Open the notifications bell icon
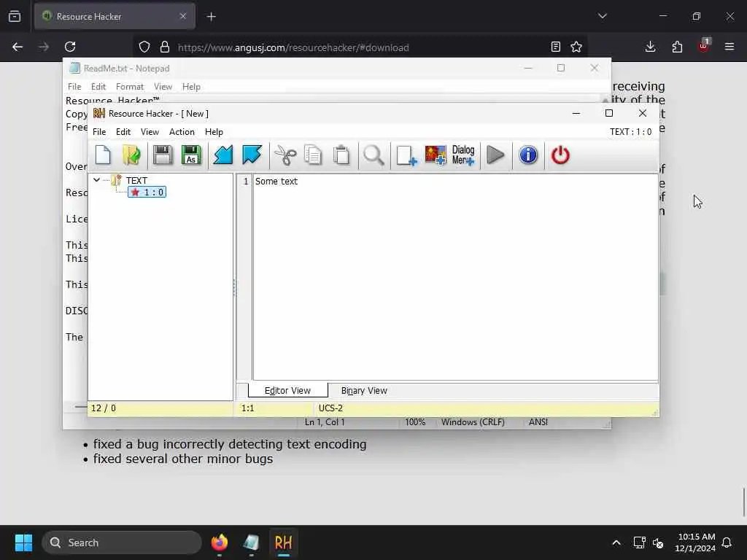 (x=727, y=542)
